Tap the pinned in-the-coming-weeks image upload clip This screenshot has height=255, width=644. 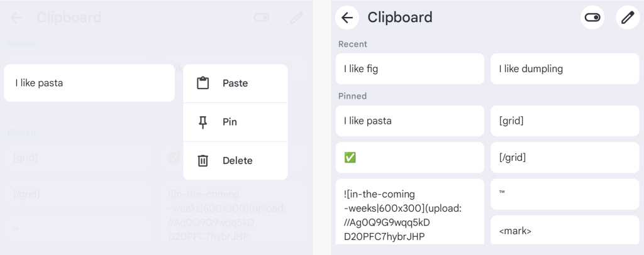[x=409, y=214]
